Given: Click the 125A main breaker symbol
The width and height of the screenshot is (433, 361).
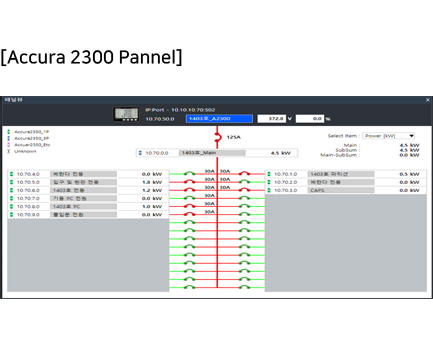Looking at the screenshot, I should (218, 137).
